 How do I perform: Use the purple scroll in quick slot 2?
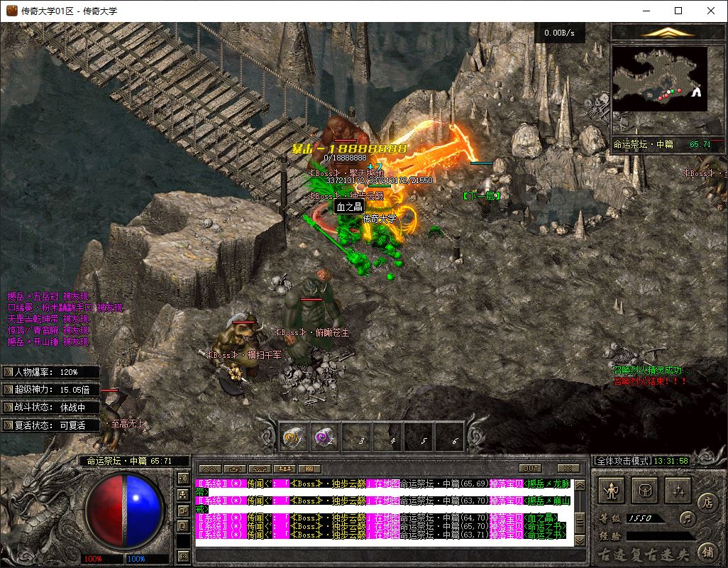click(x=325, y=437)
